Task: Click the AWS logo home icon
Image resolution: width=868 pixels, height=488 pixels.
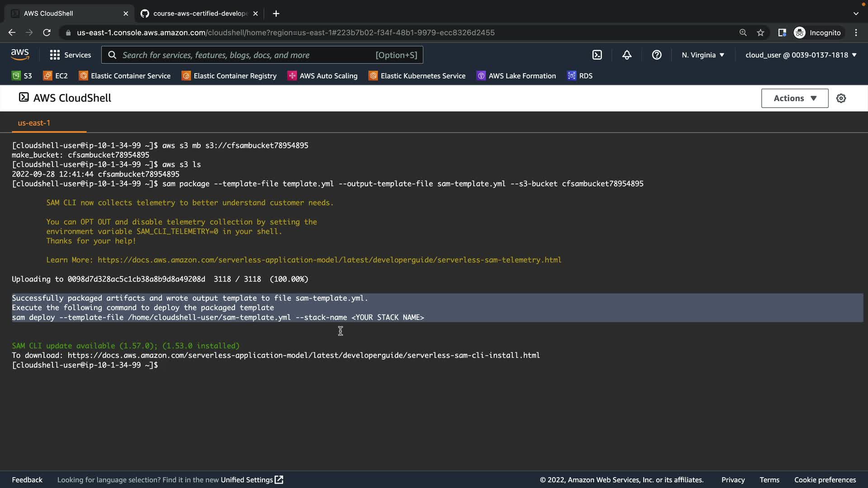Action: coord(20,55)
